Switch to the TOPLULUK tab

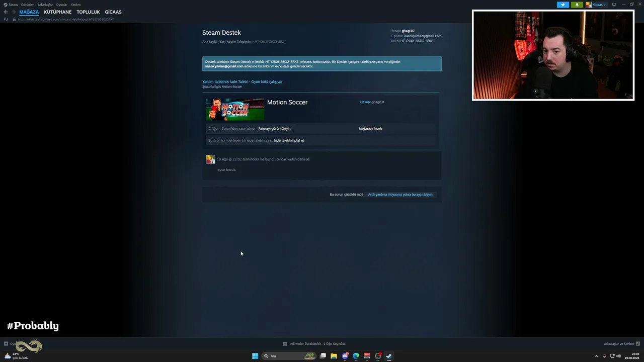click(x=88, y=12)
